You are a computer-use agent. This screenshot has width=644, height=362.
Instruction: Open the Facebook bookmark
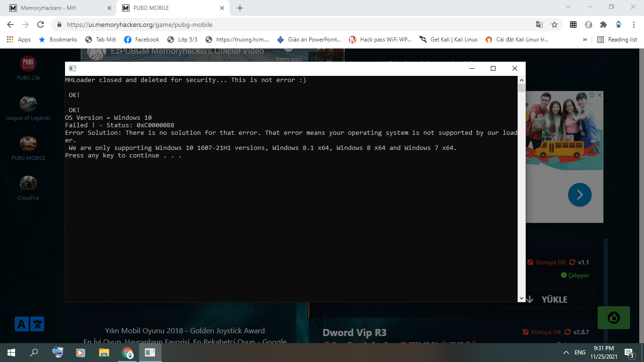pos(142,40)
